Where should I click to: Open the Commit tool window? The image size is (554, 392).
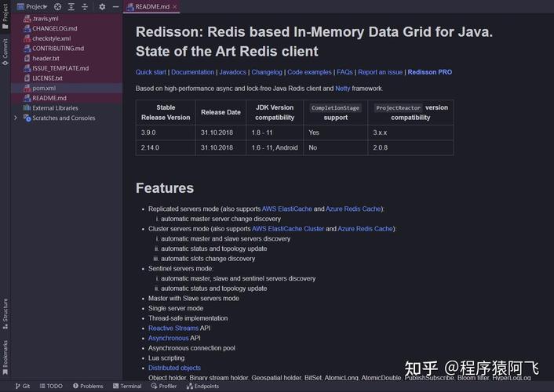pos(5,52)
